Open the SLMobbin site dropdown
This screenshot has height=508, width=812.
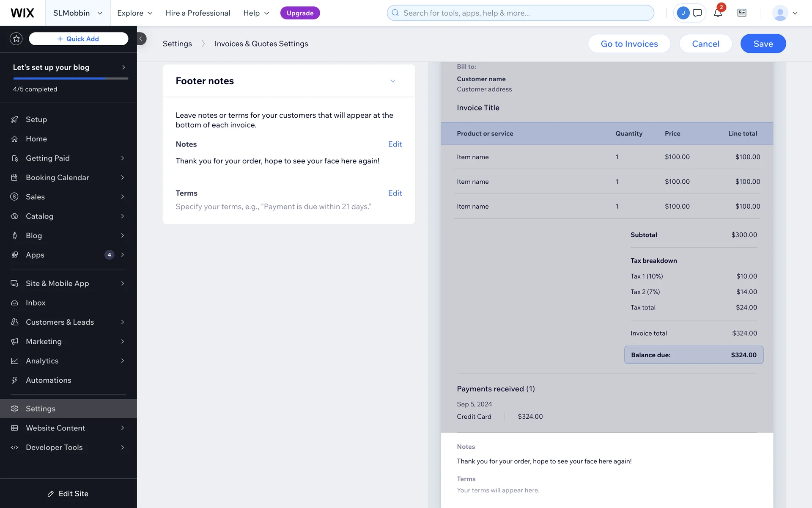(x=78, y=13)
